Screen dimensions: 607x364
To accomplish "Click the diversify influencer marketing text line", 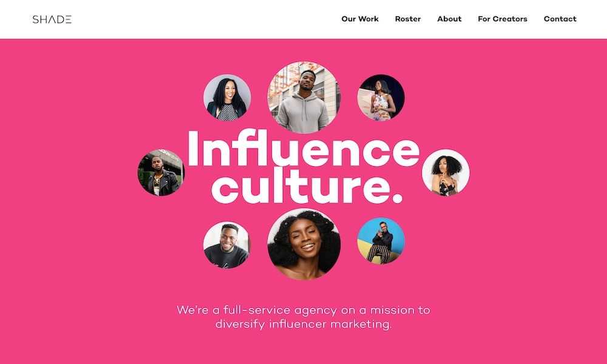I will (x=303, y=324).
